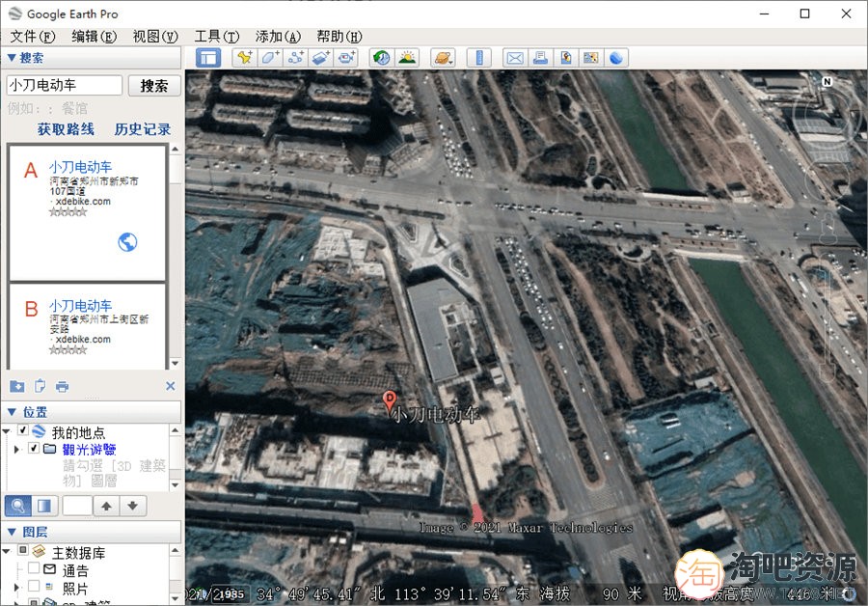The width and height of the screenshot is (868, 606).
Task: Clear search results with the X icon
Action: click(171, 386)
